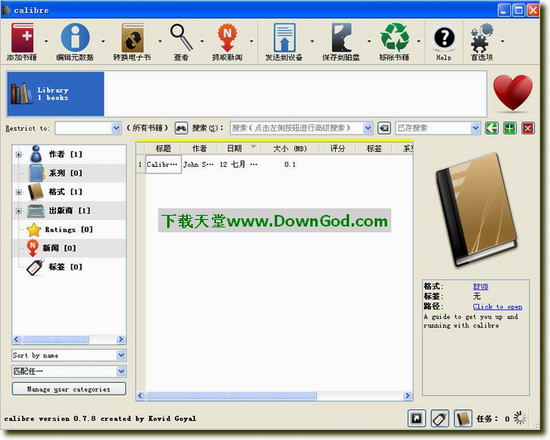Toggle cover browser status bar icon
The width and height of the screenshot is (550, 440).
tap(417, 418)
